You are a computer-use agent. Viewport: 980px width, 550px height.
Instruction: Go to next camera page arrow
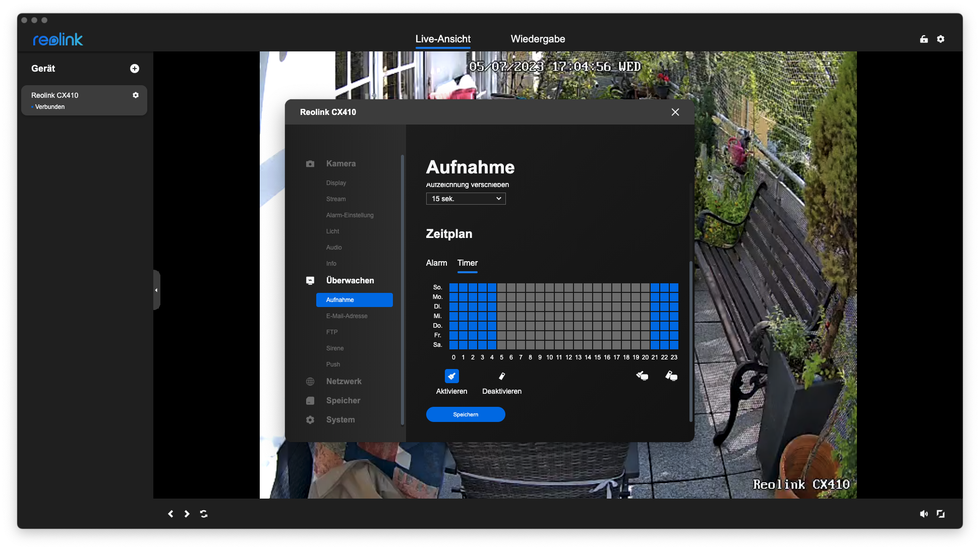[x=187, y=514]
